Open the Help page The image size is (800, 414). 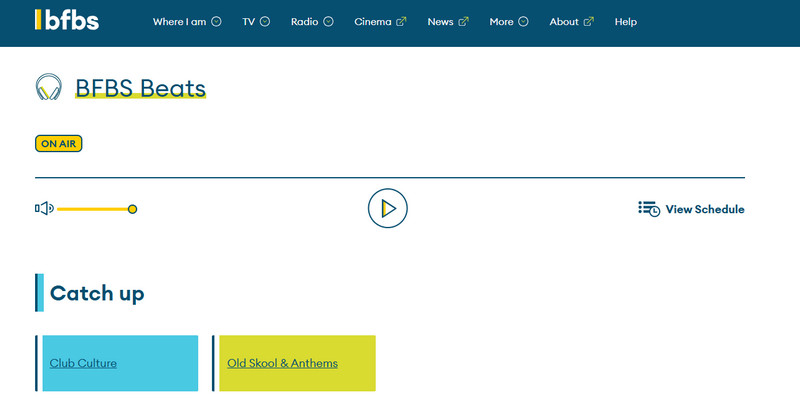click(626, 21)
